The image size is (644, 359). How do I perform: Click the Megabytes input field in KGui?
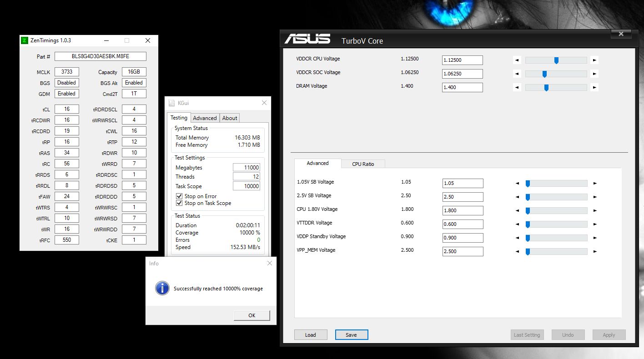pyautogui.click(x=247, y=168)
